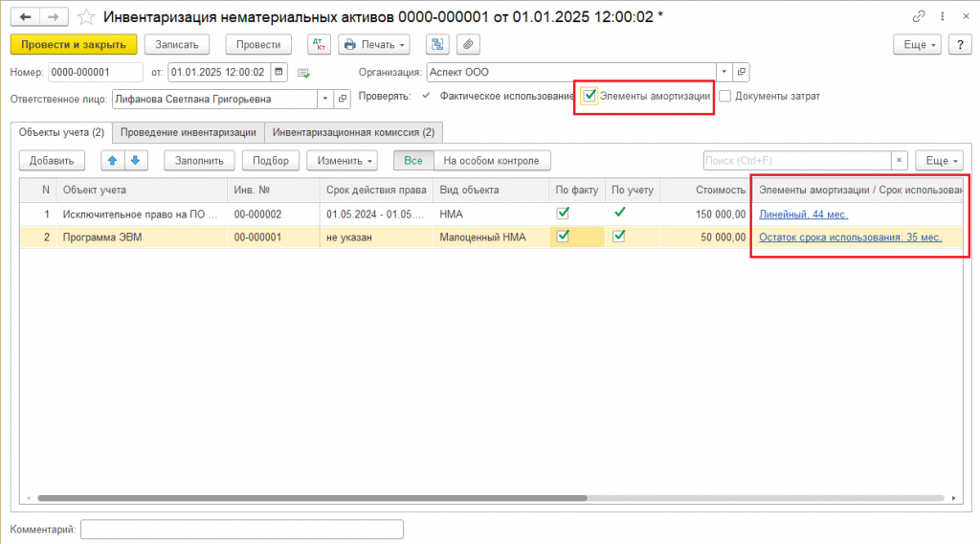Screen dimensions: 980x544
Task: Open the vertical dots window menu
Action: [943, 16]
